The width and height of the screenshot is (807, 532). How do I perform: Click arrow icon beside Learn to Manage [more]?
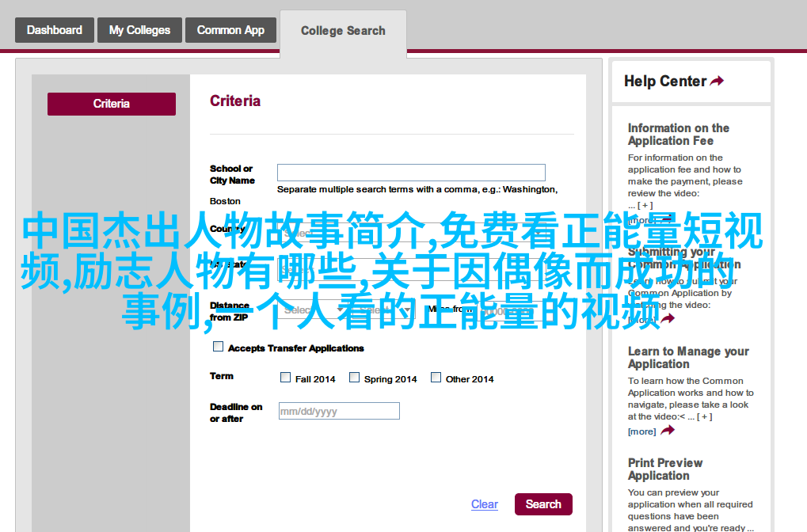(x=668, y=430)
